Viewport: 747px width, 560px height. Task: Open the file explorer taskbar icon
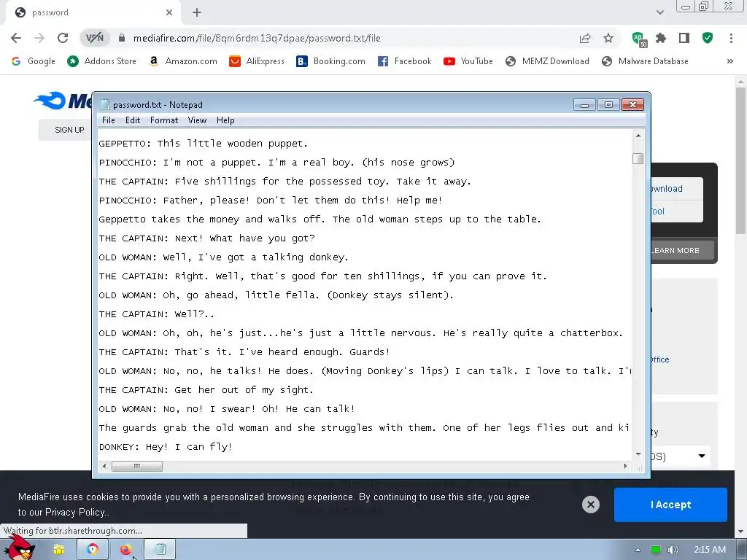tap(59, 550)
